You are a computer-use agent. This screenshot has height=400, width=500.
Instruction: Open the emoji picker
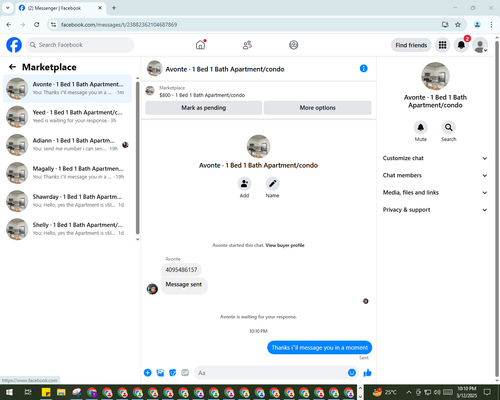[352, 373]
